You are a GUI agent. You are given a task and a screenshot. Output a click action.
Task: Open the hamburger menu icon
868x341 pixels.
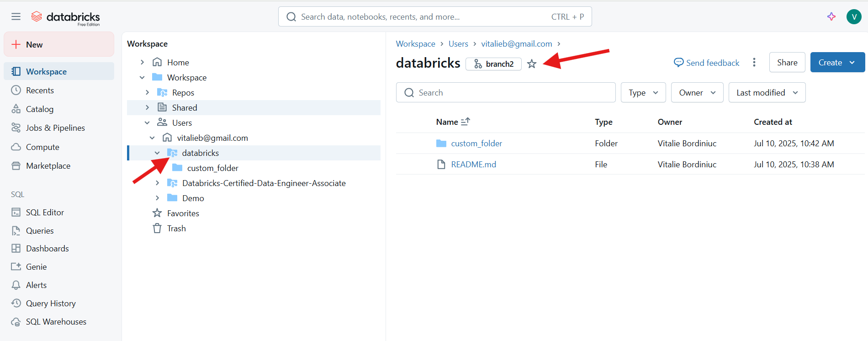16,16
